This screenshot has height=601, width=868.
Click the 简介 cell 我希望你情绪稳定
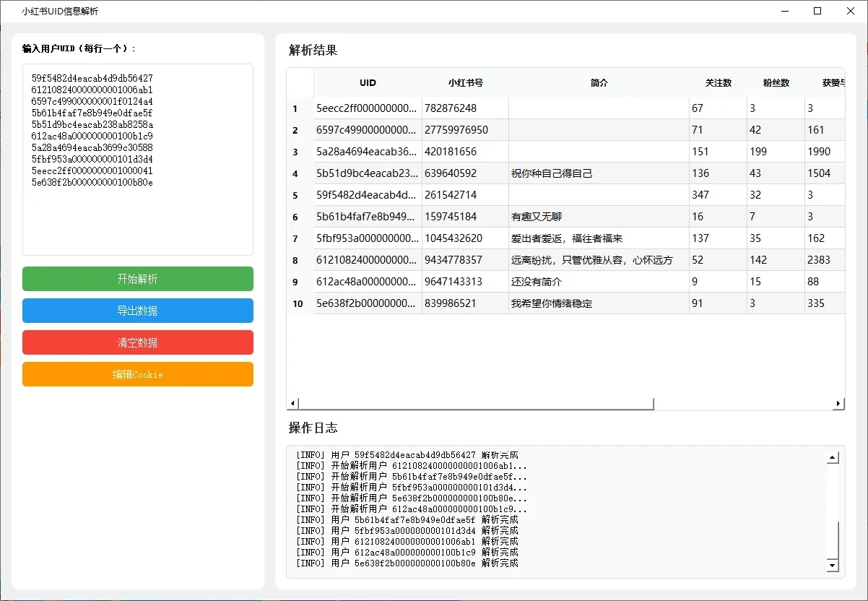pos(599,303)
